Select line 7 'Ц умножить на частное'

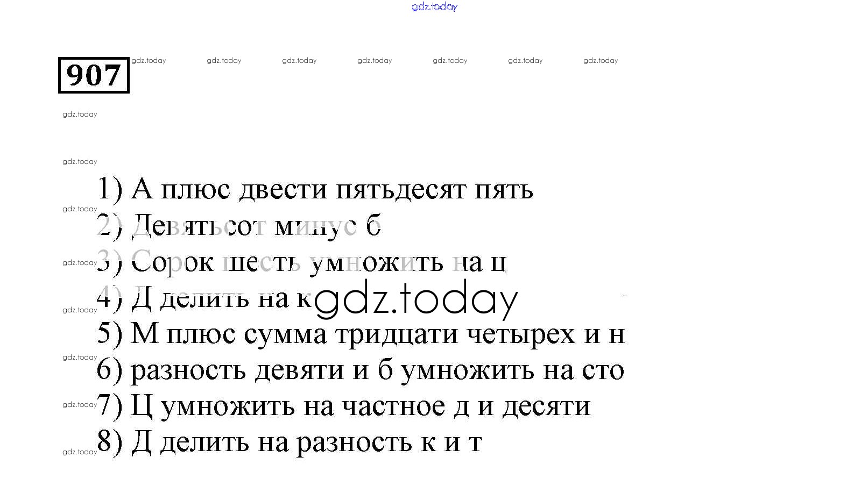coord(343,406)
